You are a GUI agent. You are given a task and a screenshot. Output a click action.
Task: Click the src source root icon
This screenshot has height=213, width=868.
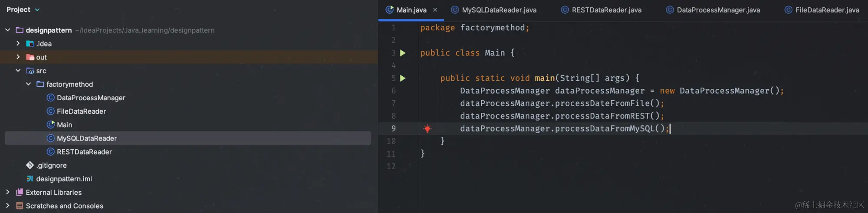pyautogui.click(x=30, y=70)
